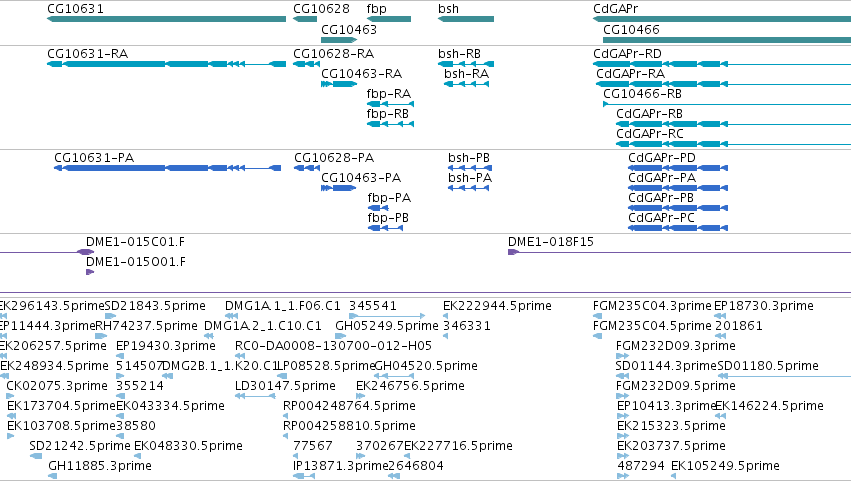
Task: Select the fbp-PA protein label
Action: tap(389, 198)
